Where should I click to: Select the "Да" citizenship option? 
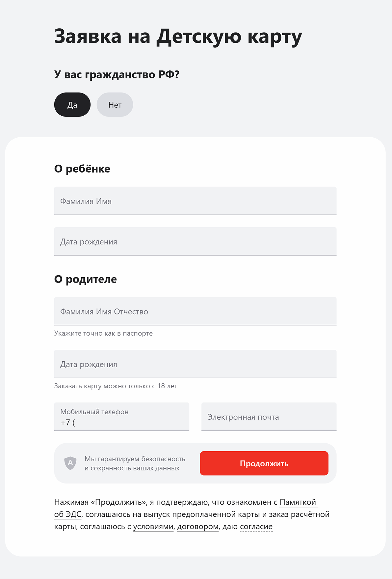(x=72, y=104)
